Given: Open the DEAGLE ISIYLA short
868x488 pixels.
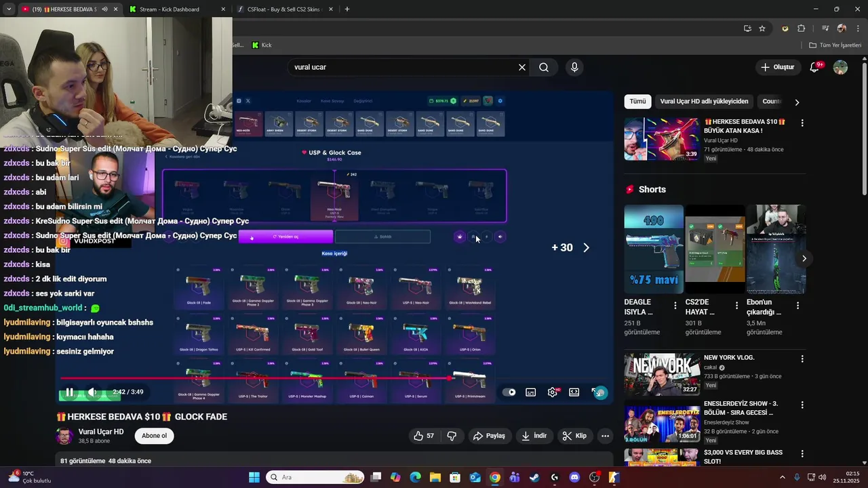Looking at the screenshot, I should point(654,249).
